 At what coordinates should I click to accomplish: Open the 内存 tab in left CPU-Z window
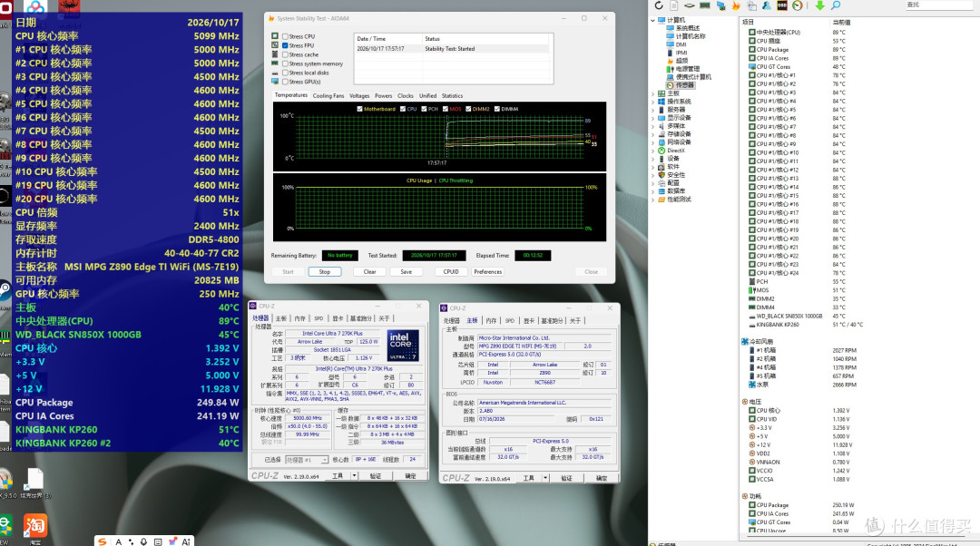pyautogui.click(x=300, y=318)
